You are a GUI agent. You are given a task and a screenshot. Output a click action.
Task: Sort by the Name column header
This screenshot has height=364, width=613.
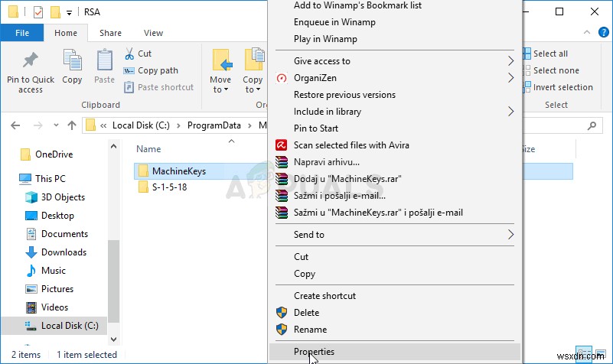coord(148,149)
